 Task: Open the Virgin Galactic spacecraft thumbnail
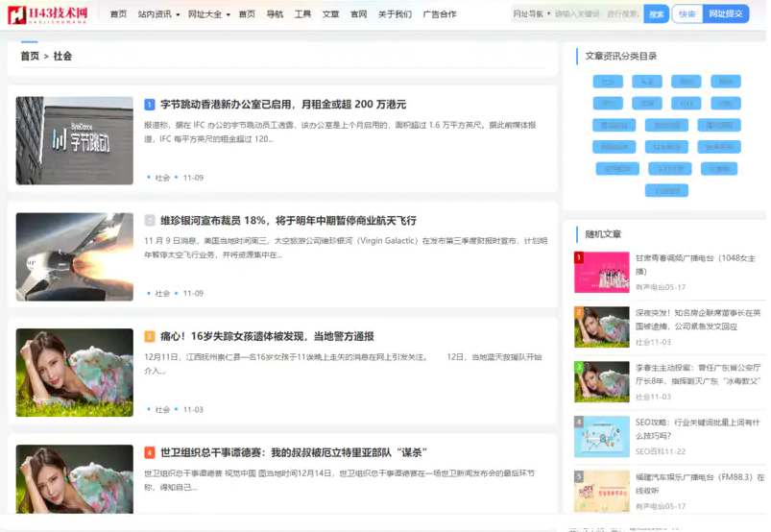coord(75,256)
